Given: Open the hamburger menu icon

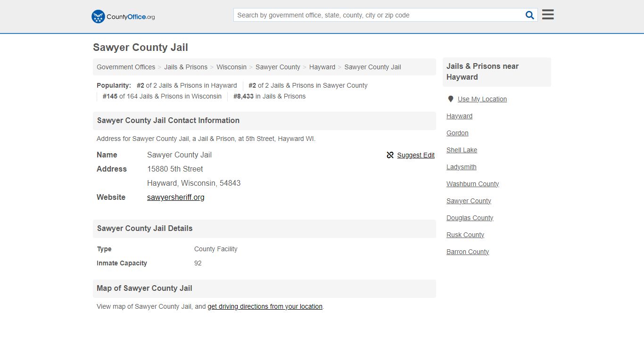Looking at the screenshot, I should 548,15.
